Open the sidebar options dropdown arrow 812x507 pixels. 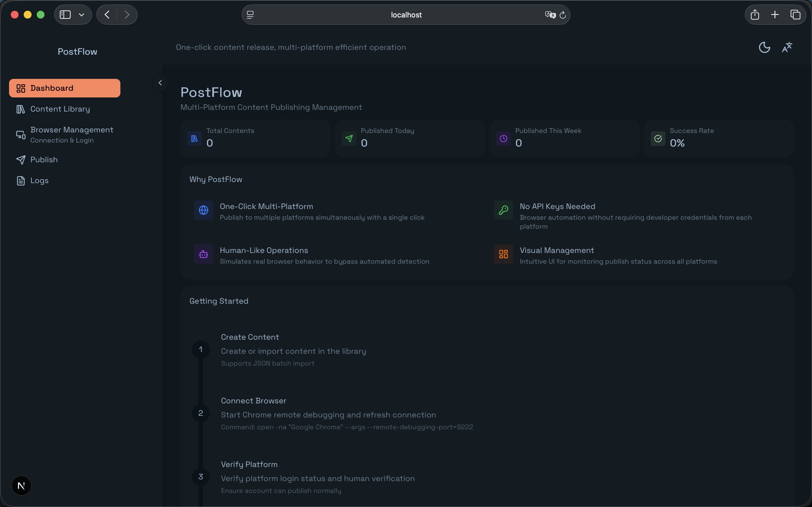pos(81,14)
